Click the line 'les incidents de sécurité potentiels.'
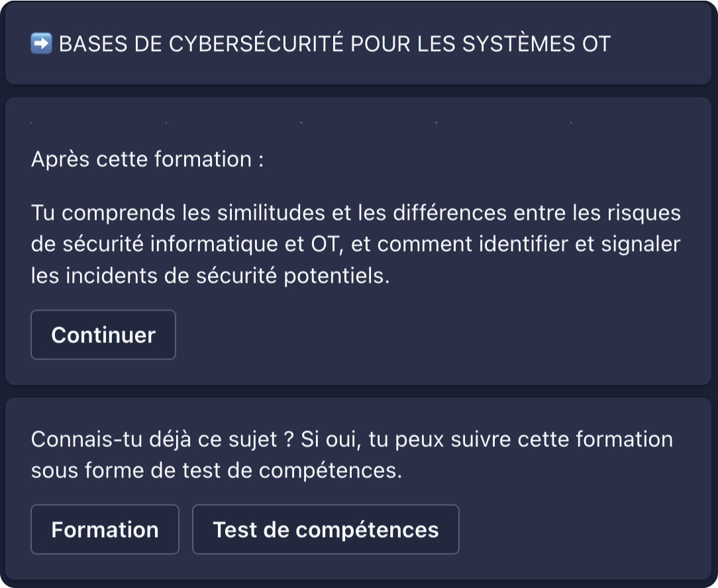 coord(210,275)
